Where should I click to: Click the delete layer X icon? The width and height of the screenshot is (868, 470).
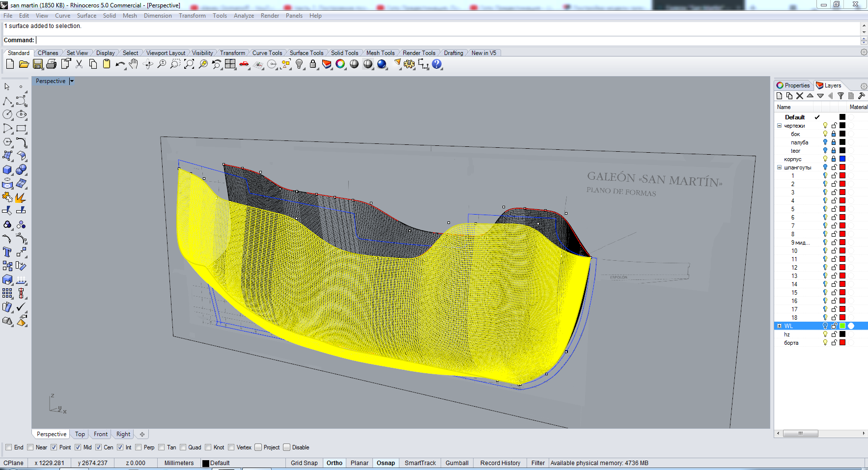click(800, 96)
